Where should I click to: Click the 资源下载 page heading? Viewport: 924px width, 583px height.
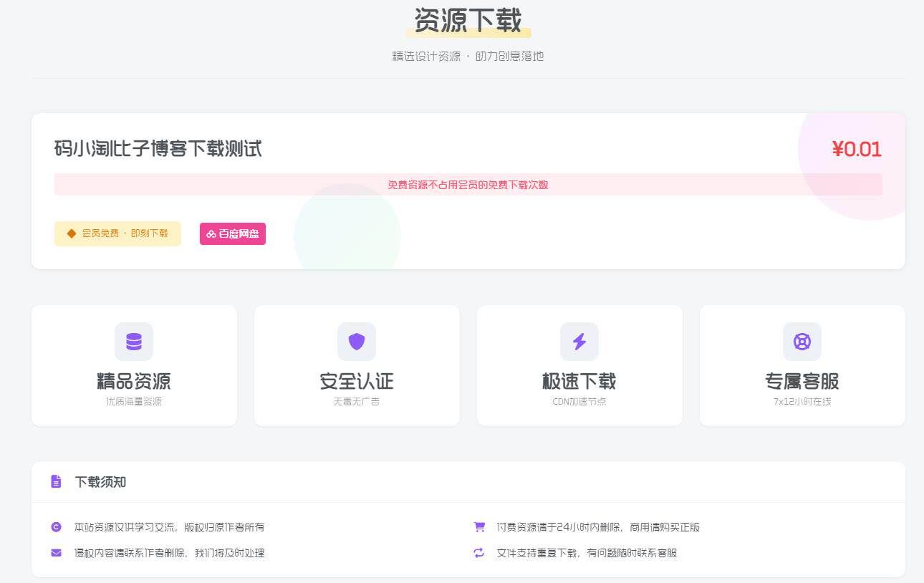[468, 20]
